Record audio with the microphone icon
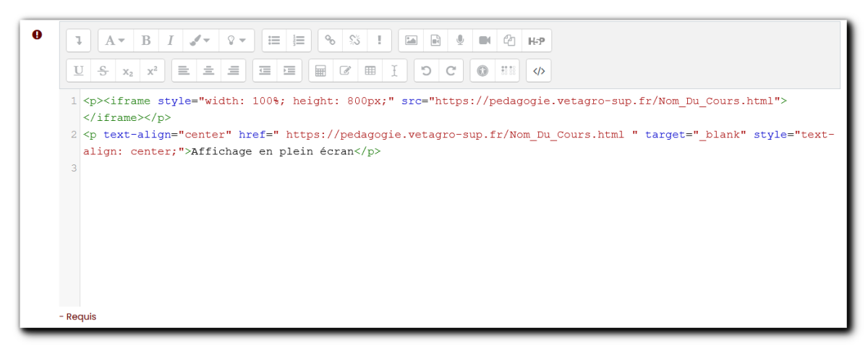 [x=460, y=41]
